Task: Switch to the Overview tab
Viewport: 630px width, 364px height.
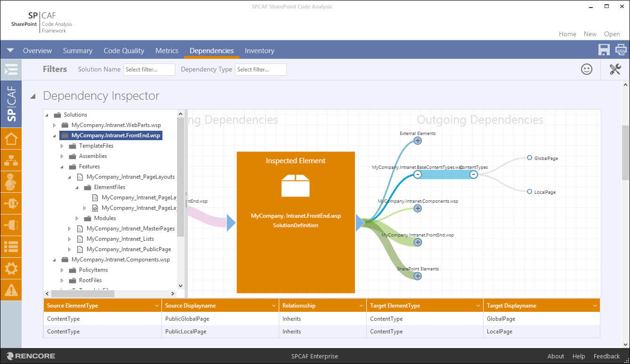Action: click(37, 50)
